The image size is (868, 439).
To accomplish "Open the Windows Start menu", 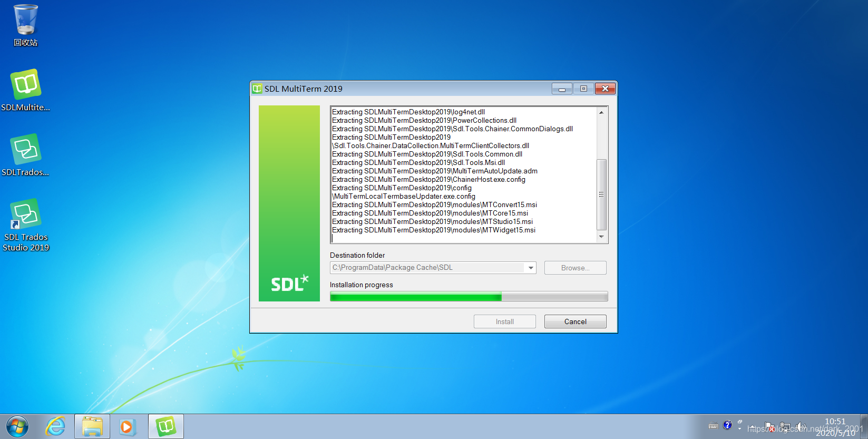I will coord(17,426).
